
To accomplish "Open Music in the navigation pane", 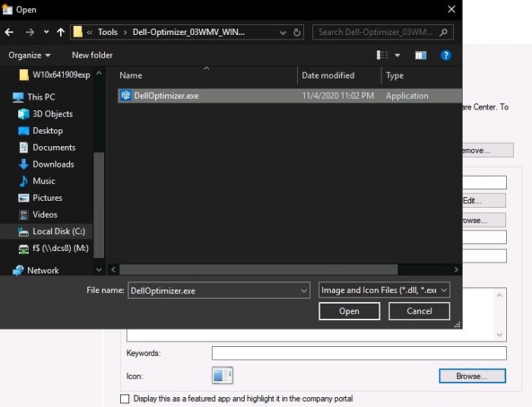I will [37, 181].
